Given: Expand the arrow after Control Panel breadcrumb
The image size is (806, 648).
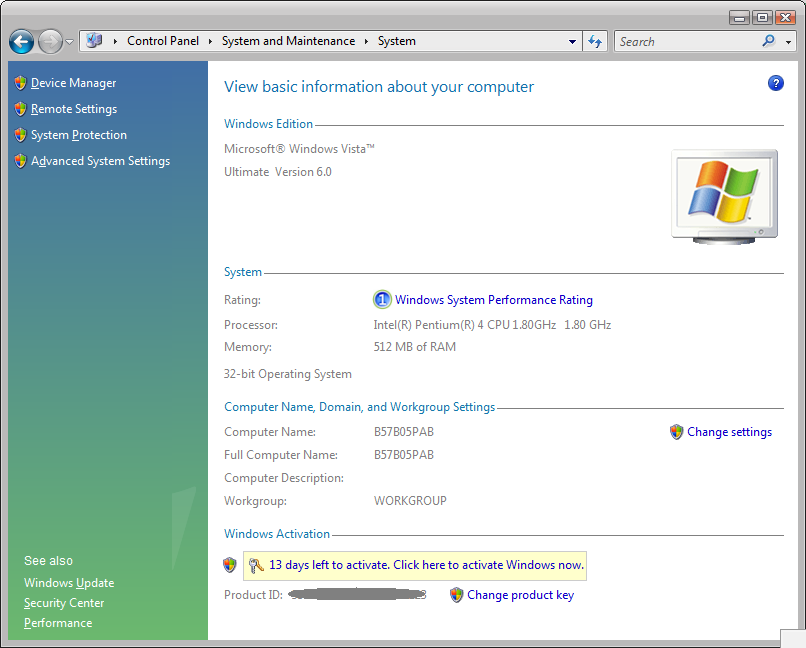Looking at the screenshot, I should (210, 41).
